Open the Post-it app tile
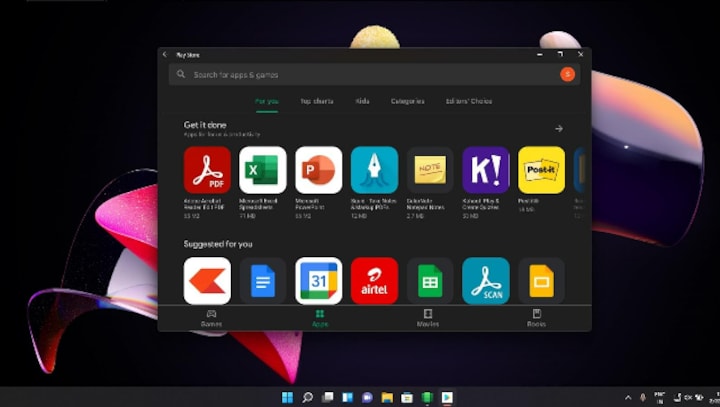This screenshot has width=720, height=407. 541,170
